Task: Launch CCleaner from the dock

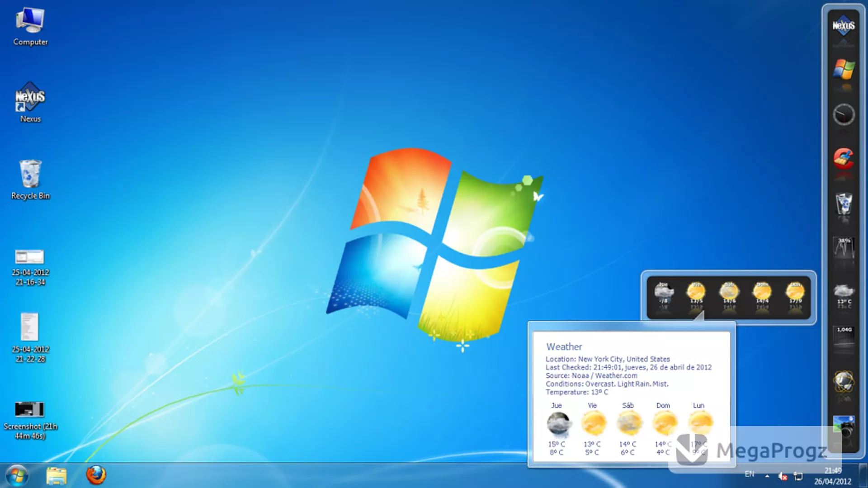Action: pyautogui.click(x=844, y=158)
